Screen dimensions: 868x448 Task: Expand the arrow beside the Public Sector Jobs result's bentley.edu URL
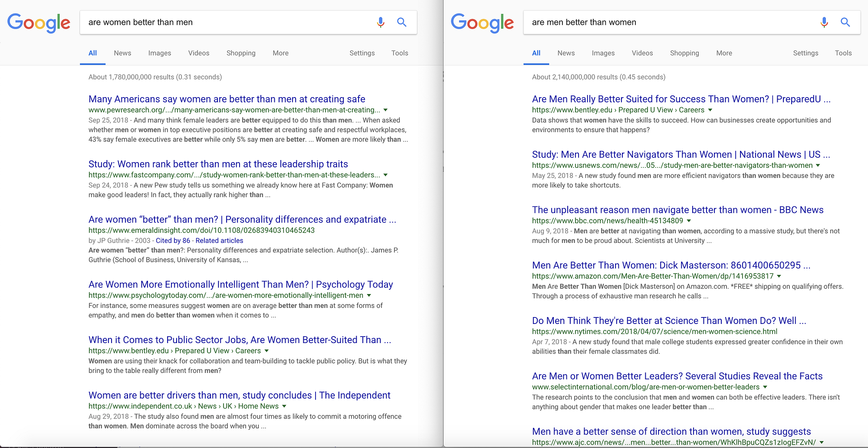266,351
